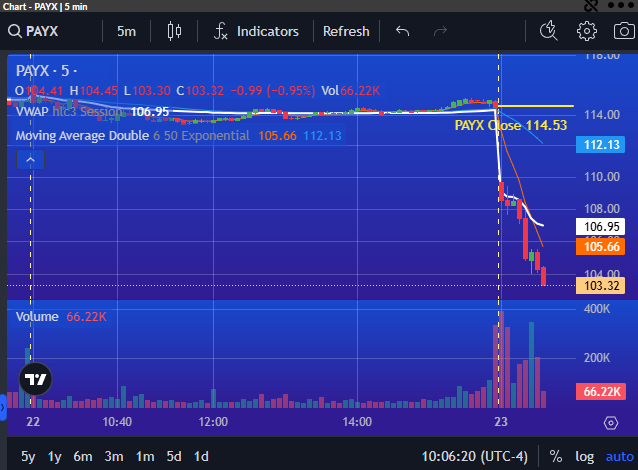
Task: Open the time axis settings hexagon icon
Action: tap(611, 423)
